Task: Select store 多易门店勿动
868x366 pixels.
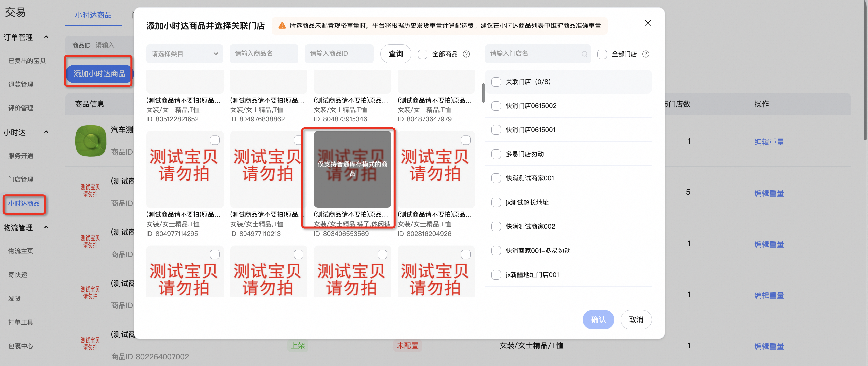Action: [x=496, y=154]
